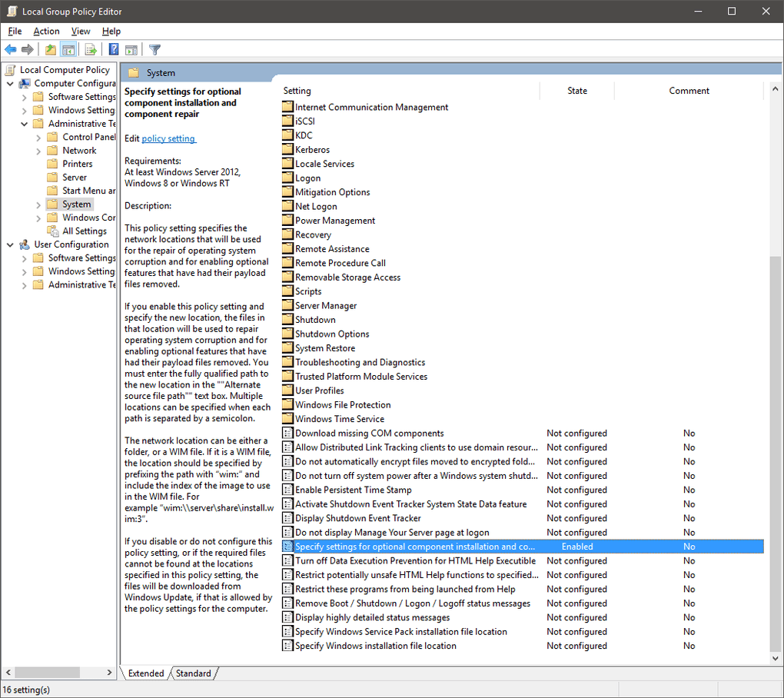Select the System Restore folder item
This screenshot has width=784, height=698.
click(x=324, y=347)
